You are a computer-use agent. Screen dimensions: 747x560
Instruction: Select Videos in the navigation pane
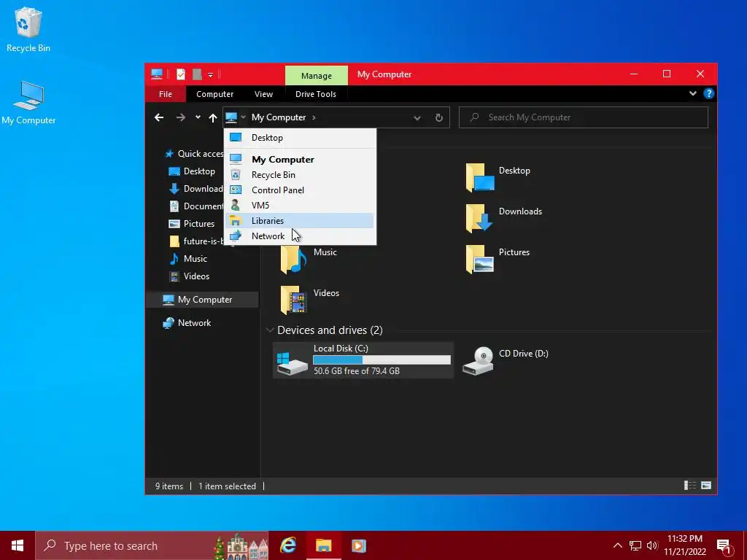[190, 276]
